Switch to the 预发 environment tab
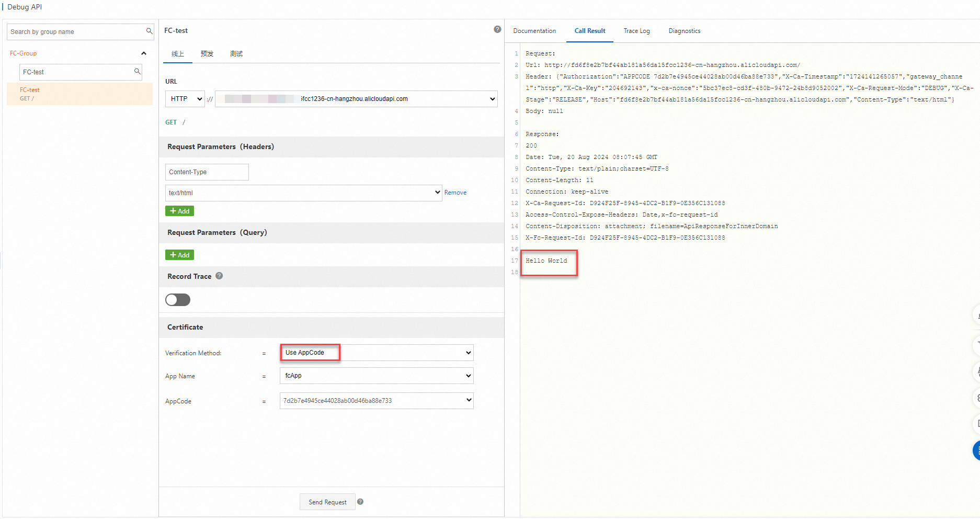 point(207,54)
